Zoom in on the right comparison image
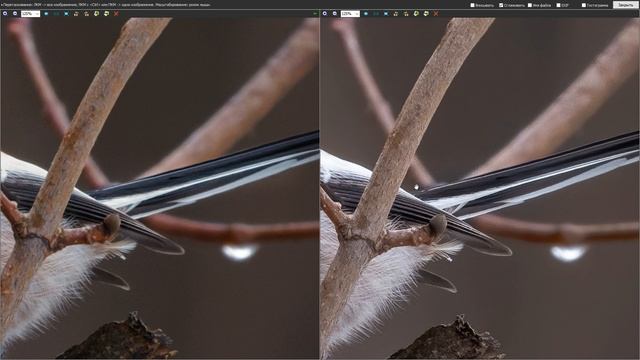640x360 pixels. pyautogui.click(x=324, y=13)
